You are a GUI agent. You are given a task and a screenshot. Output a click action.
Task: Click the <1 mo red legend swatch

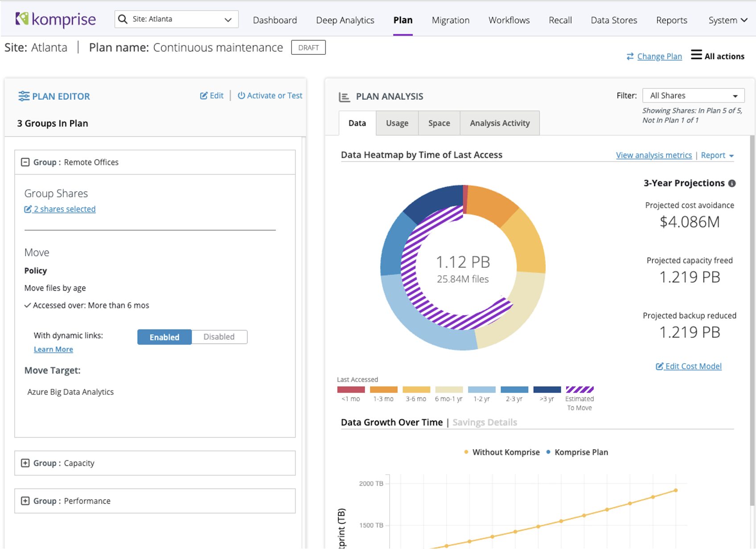click(351, 389)
